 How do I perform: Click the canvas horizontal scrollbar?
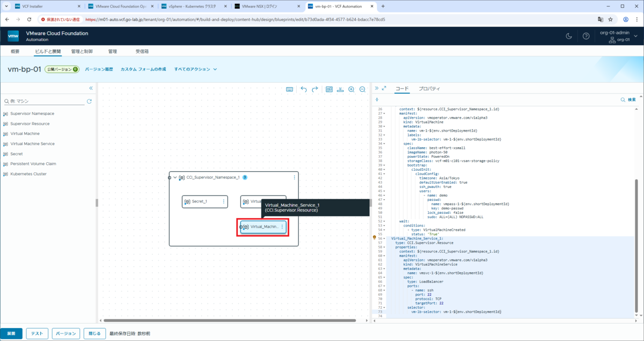[230, 321]
